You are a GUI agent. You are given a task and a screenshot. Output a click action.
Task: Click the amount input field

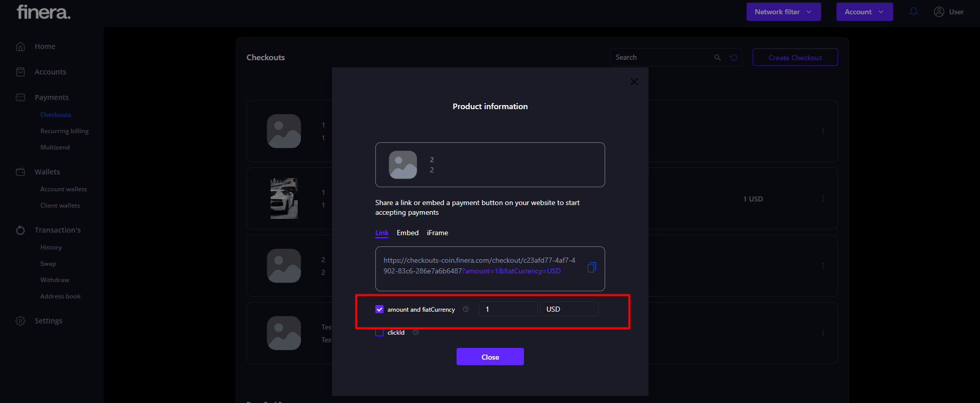coord(508,309)
